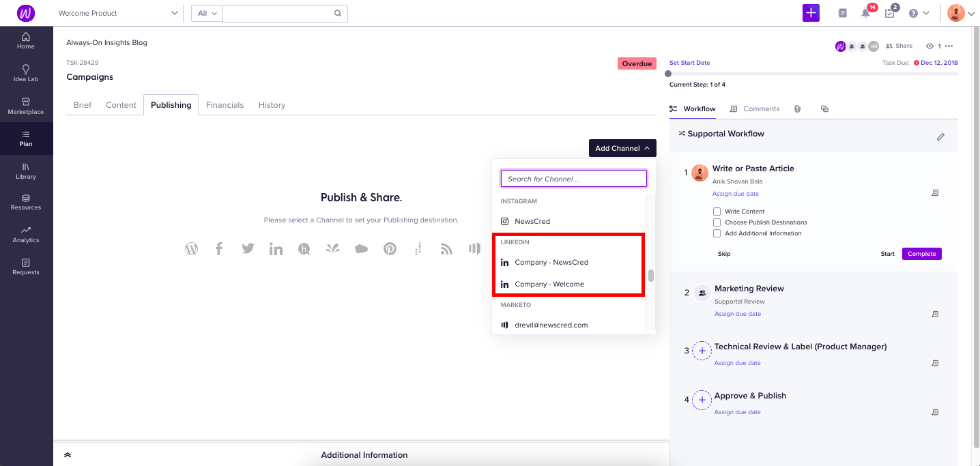The height and width of the screenshot is (466, 980).
Task: Check the Write Content checkbox
Action: coord(717,212)
